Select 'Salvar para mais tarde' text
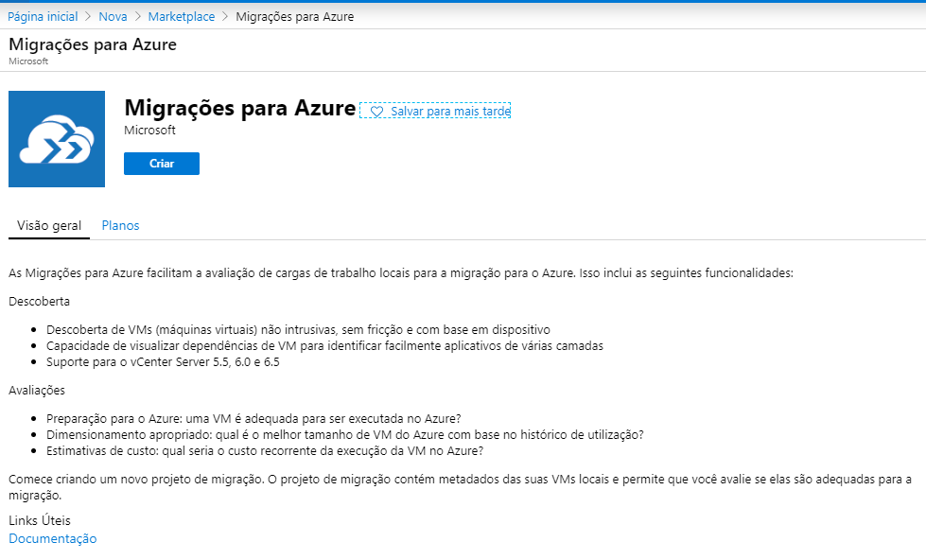 pyautogui.click(x=450, y=112)
